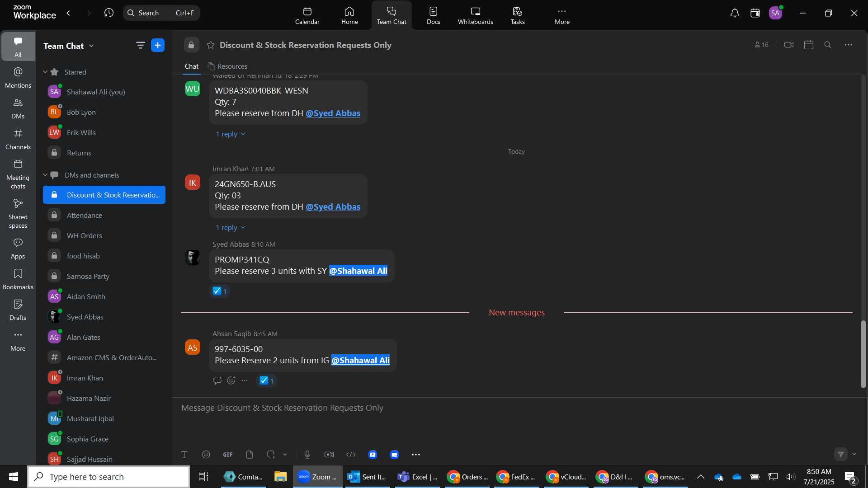The height and width of the screenshot is (488, 868).
Task: Open chat with Bob Lyon
Action: pos(104,112)
